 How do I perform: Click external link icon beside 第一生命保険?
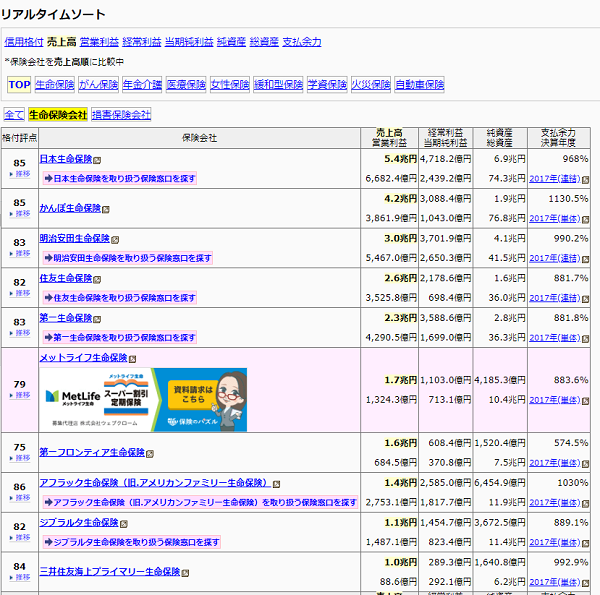(97, 319)
